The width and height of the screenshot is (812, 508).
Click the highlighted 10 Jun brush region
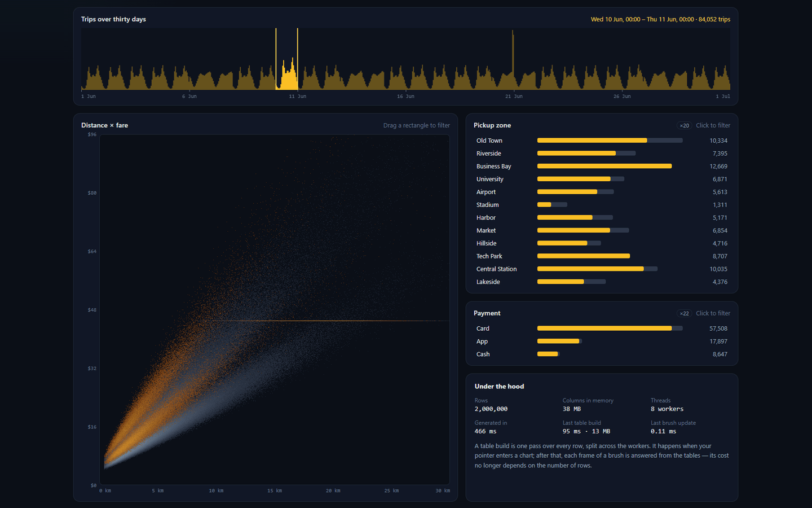(x=287, y=59)
